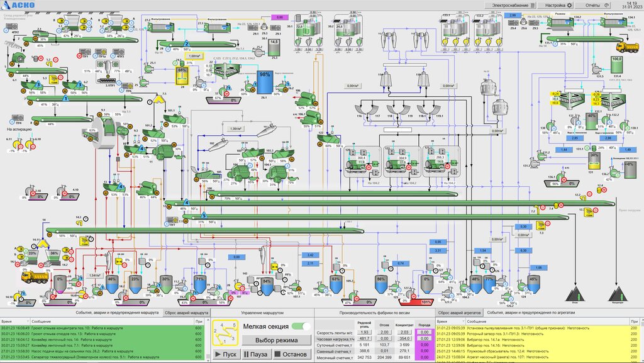644x363 pixels.
Task: Click Рядовой уголь hourly load field 481.7
Action: coord(364,338)
